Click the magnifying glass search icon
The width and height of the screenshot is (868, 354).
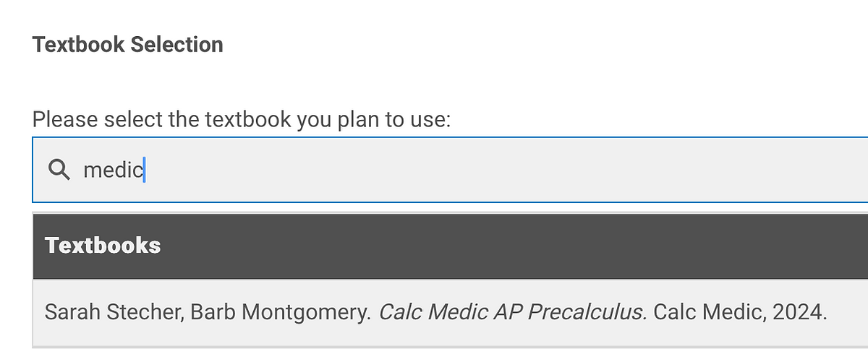59,170
